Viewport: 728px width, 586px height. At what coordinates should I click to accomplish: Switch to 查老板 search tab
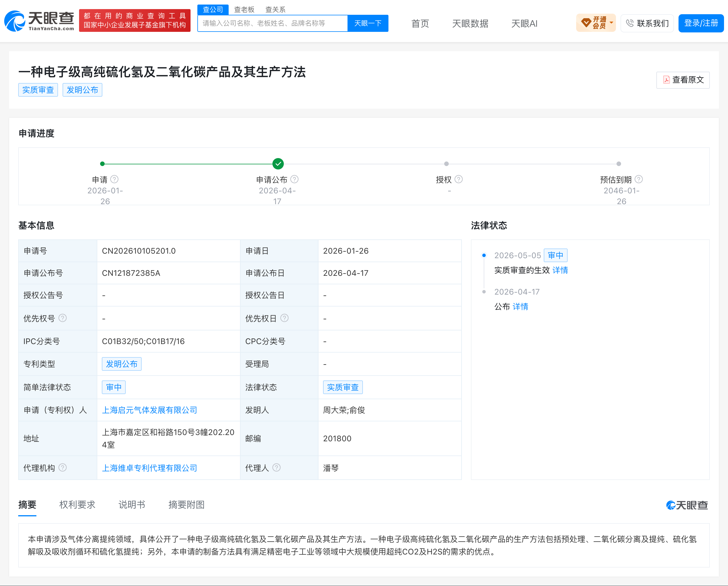244,9
